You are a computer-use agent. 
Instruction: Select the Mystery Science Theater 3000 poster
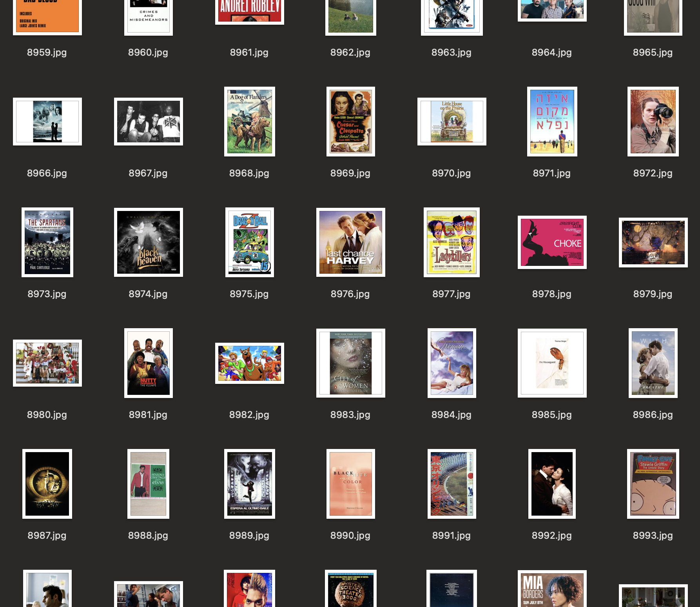click(x=351, y=588)
